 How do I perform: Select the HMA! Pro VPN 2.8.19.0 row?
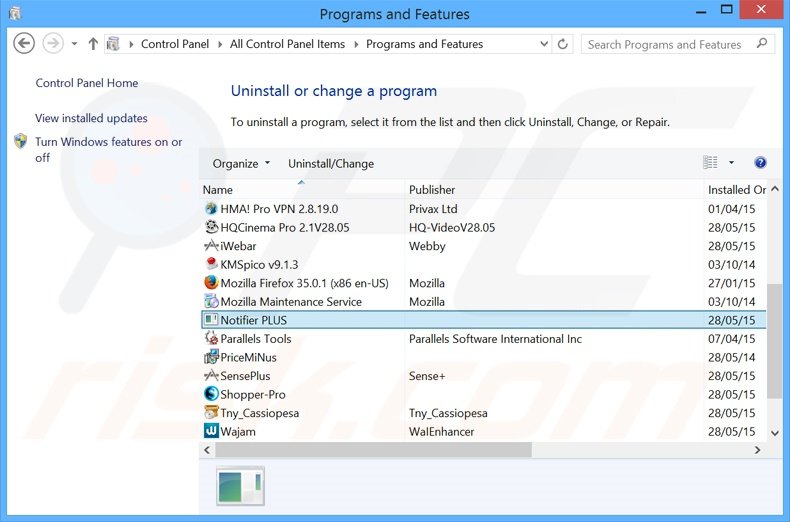484,209
